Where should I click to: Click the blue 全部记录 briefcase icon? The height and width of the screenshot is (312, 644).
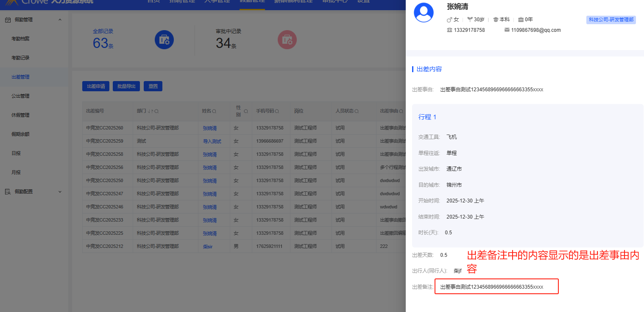pyautogui.click(x=164, y=40)
